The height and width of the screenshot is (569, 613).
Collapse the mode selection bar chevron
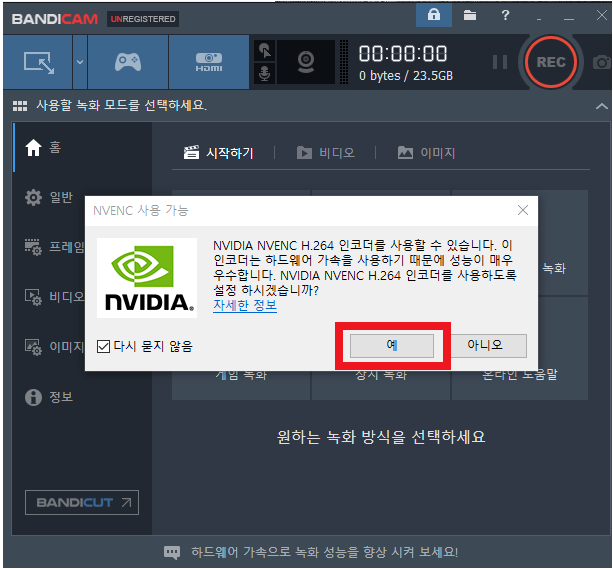(x=601, y=106)
